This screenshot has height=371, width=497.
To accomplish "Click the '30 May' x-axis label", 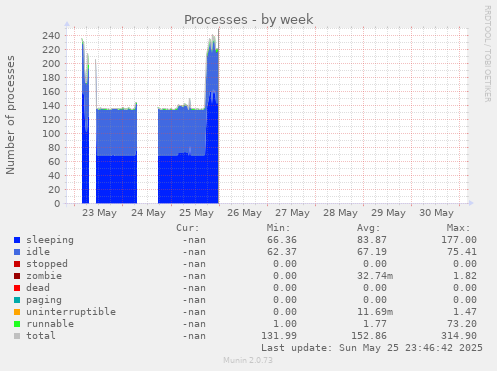I will click(x=436, y=213).
